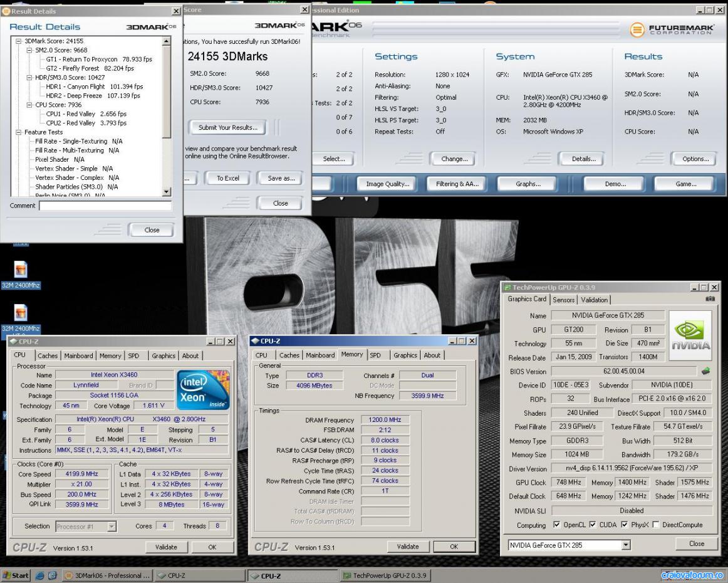Select the 'GT1 - Return To Proxycon' tree row

(99, 60)
